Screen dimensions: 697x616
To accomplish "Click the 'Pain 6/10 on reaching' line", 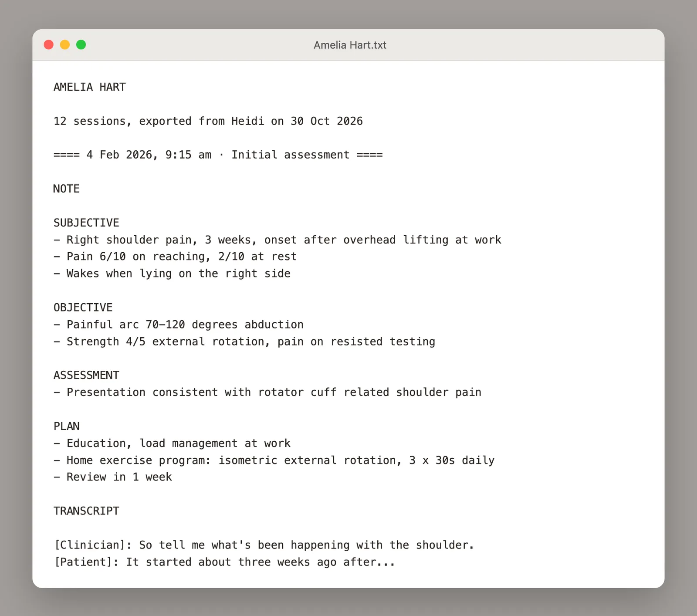I will click(175, 257).
